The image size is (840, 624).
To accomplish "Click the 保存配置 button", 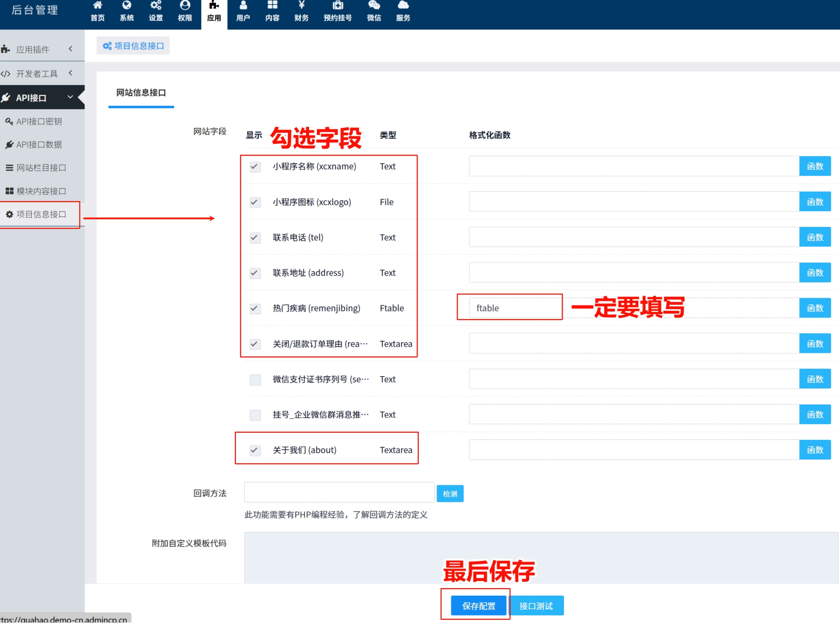I will click(478, 606).
